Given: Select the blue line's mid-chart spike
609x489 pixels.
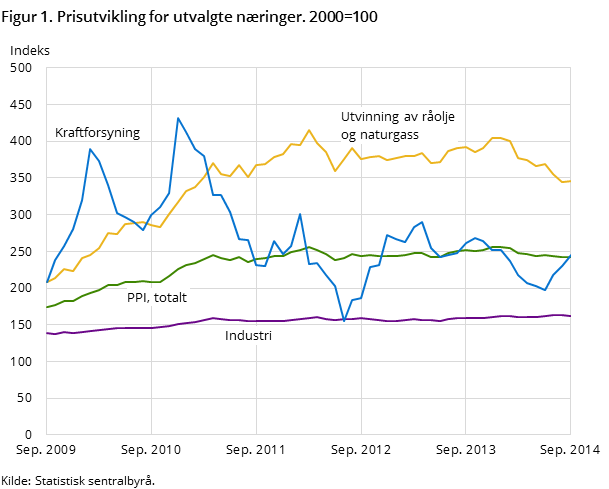Looking at the screenshot, I should point(300,214).
